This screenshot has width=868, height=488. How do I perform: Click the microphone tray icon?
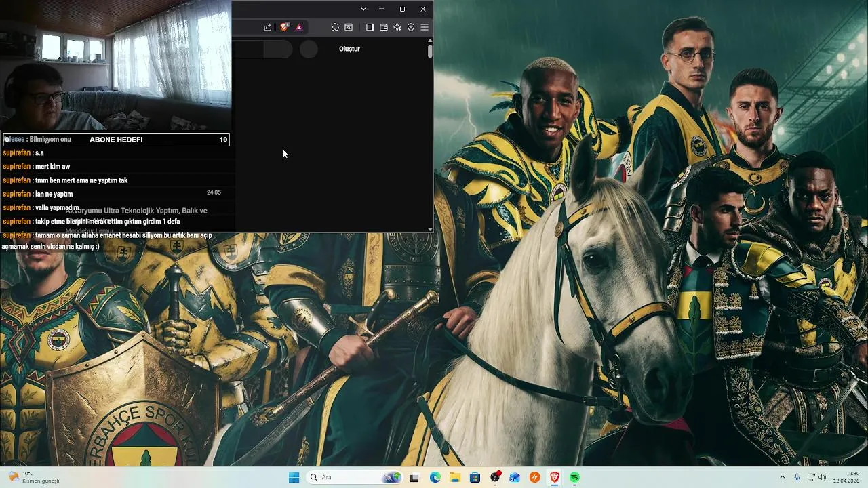click(797, 477)
